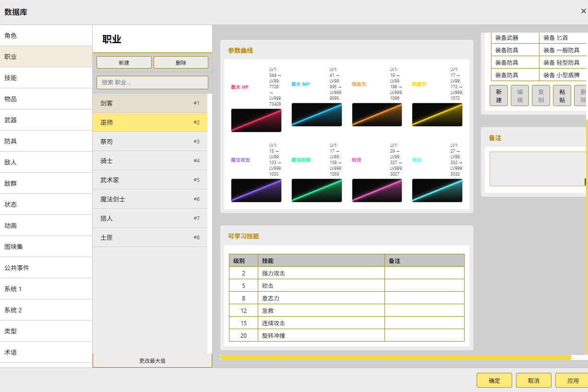The image size is (588, 392).
Task: Select skill row 强力攻击 level 2
Action: click(347, 273)
